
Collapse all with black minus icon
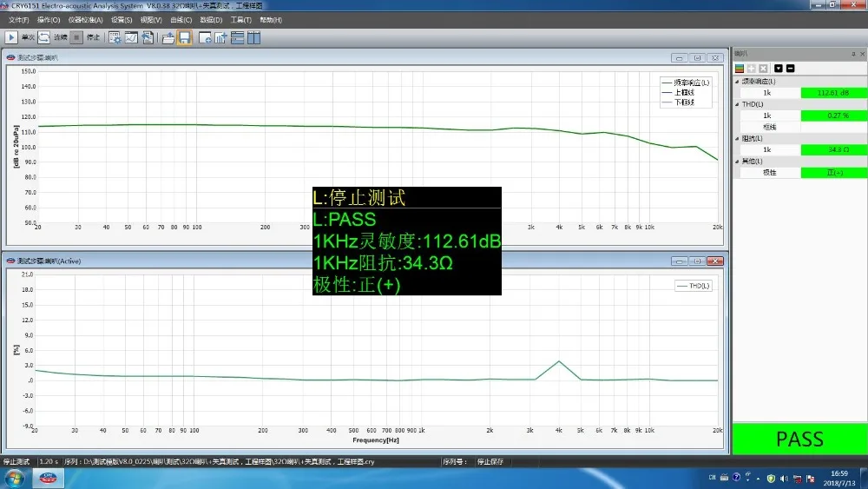coord(791,68)
